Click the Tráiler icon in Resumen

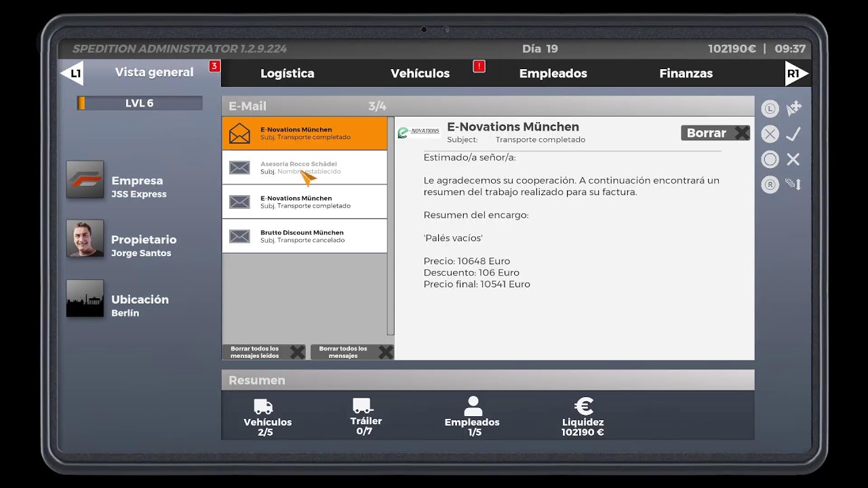[363, 405]
